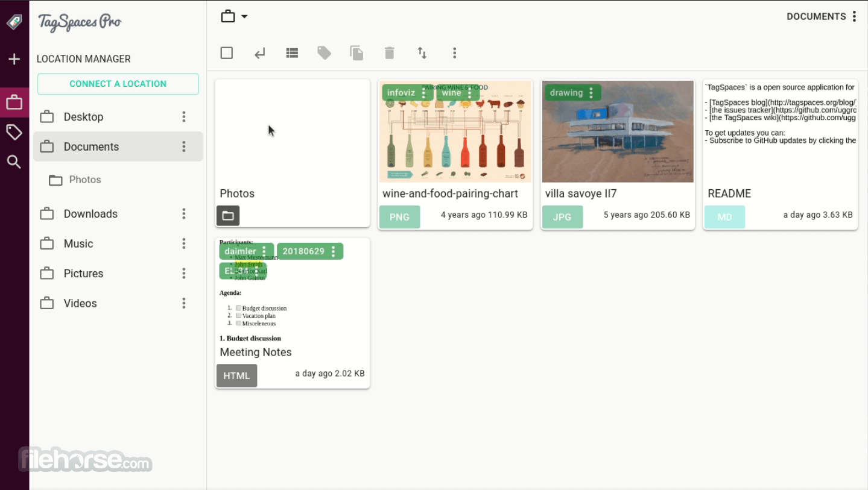Click the tag selected entries icon
This screenshot has width=868, height=490.
click(x=325, y=53)
